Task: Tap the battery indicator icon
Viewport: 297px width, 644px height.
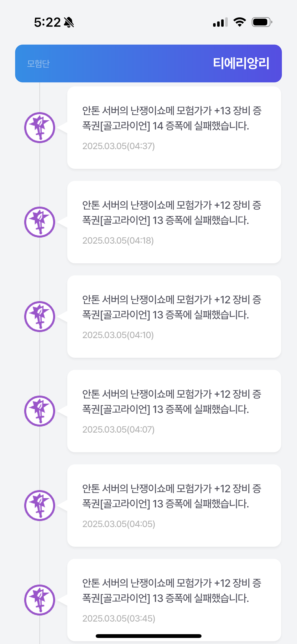Action: 262,22
